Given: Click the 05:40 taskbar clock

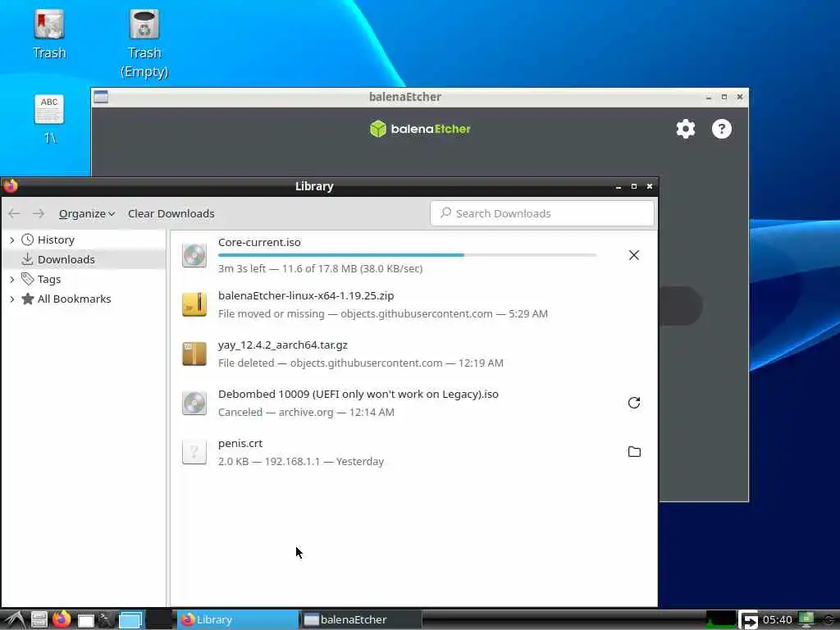Looking at the screenshot, I should coord(778,620).
